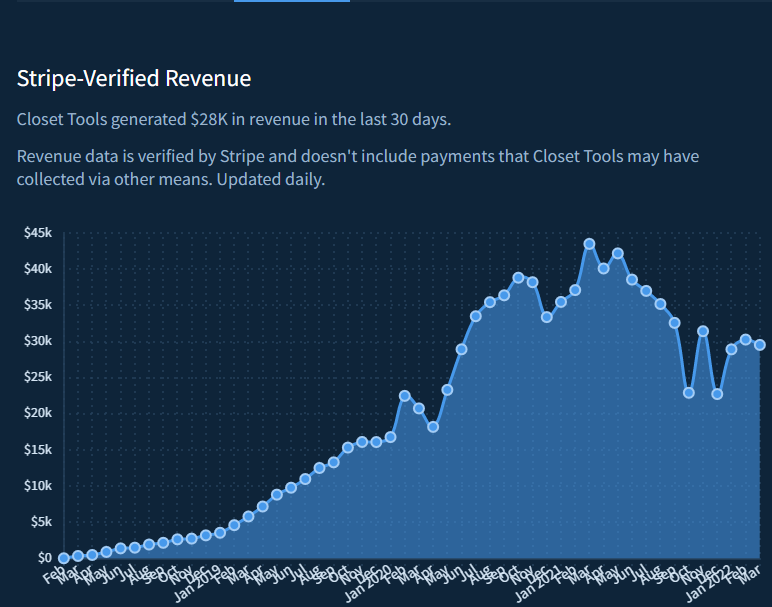772x607 pixels.
Task: Click the $45k y-axis label
Action: tap(38, 233)
